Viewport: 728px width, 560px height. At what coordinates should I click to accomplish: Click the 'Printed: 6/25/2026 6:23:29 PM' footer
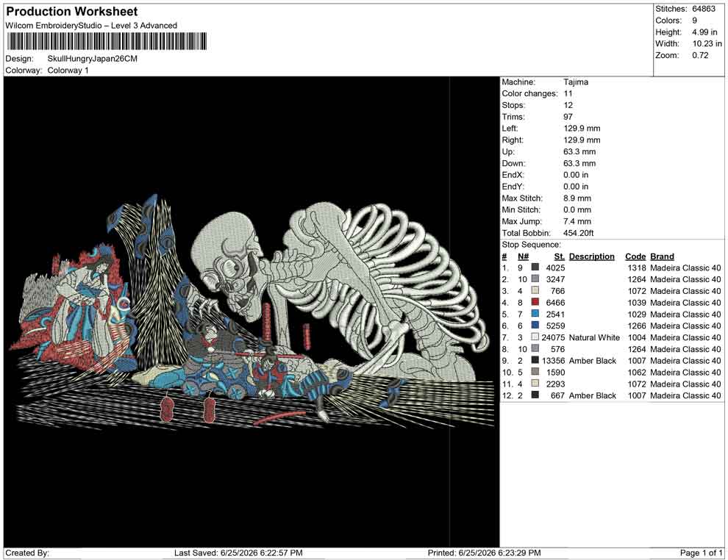485,553
